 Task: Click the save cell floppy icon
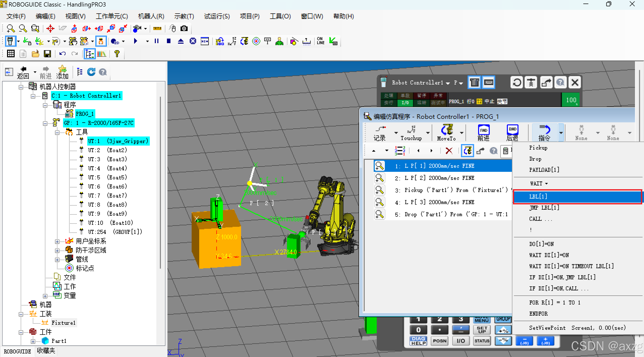pyautogui.click(x=47, y=54)
